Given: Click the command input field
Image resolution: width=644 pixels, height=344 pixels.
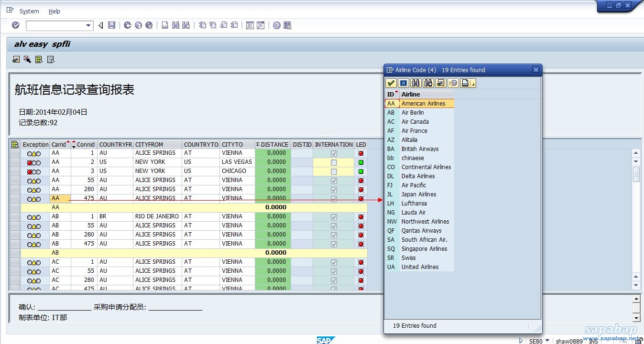Looking at the screenshot, I should pyautogui.click(x=55, y=25).
